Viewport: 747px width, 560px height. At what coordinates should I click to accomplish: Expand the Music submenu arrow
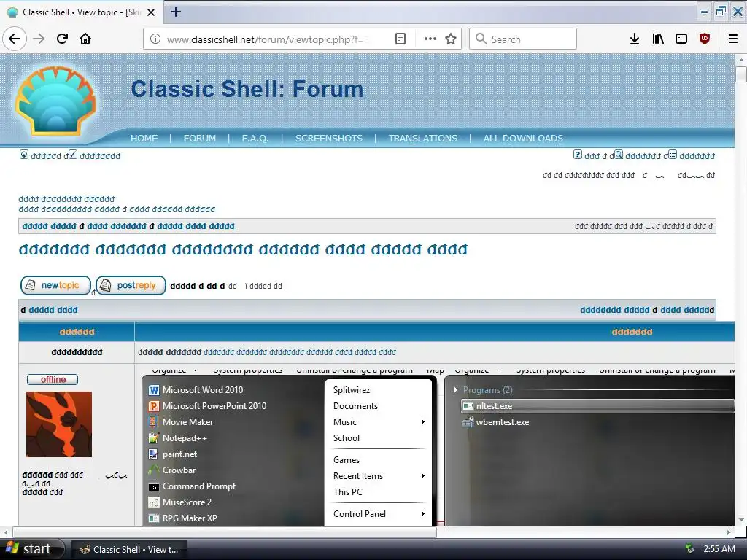(x=422, y=422)
